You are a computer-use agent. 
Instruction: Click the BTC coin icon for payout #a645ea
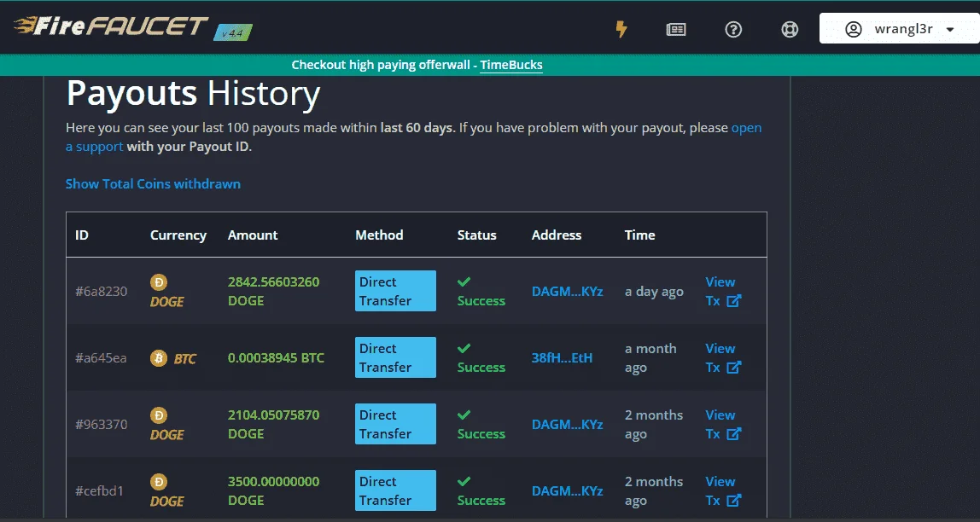(159, 357)
